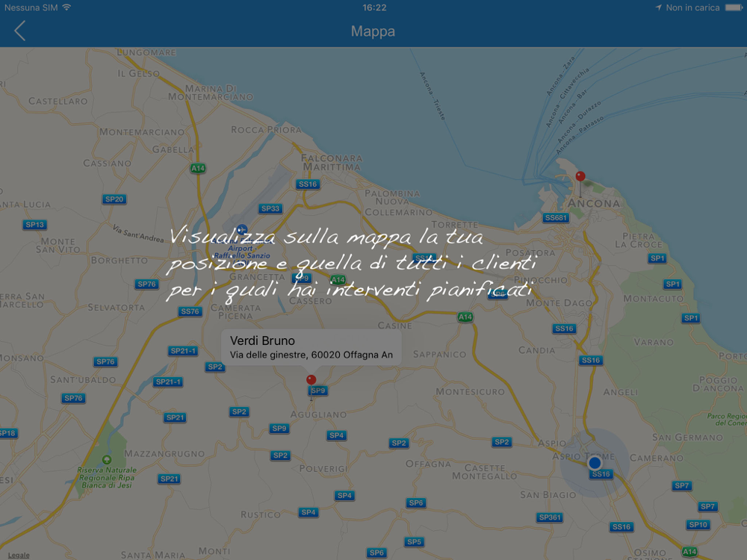
Task: Tap the red pin at Ancona port
Action: 580,177
